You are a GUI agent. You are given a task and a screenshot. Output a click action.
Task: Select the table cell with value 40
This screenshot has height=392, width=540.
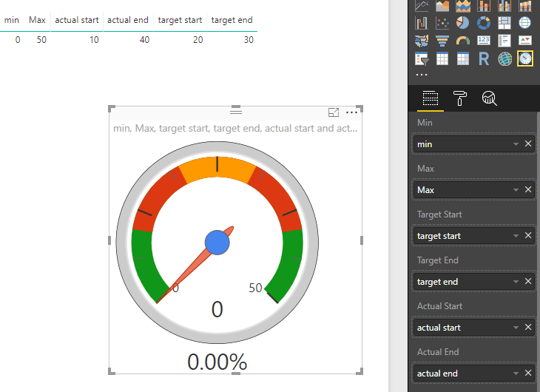[144, 40]
